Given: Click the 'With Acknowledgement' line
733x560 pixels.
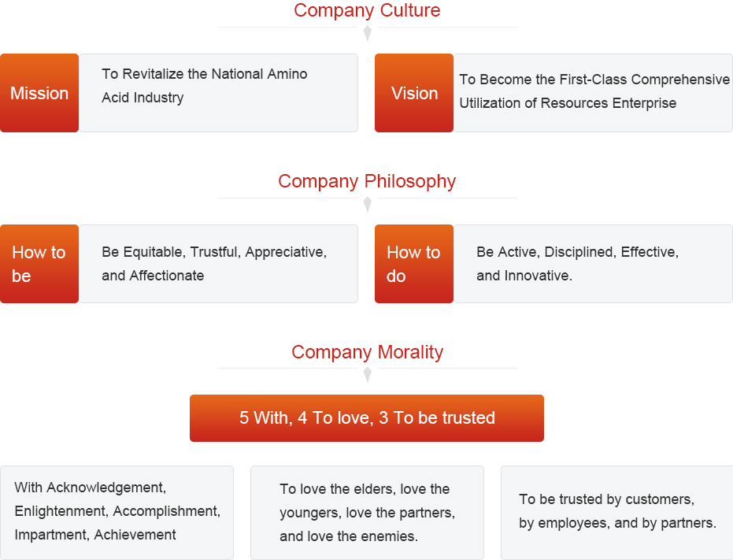Looking at the screenshot, I should tap(90, 488).
